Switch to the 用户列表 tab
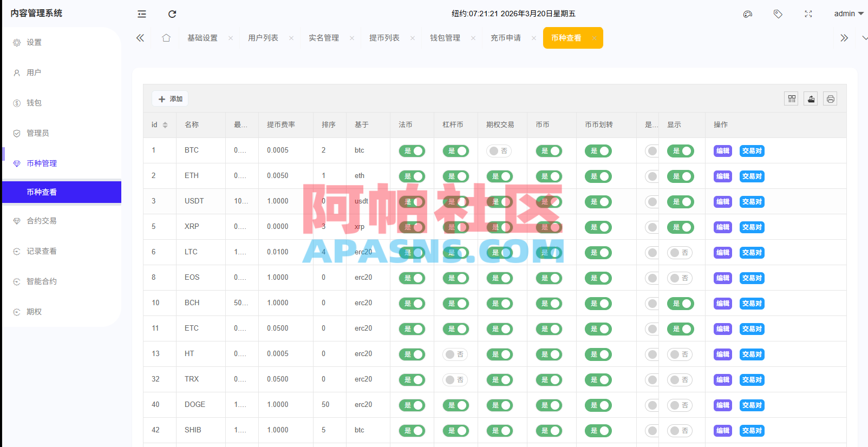The width and height of the screenshot is (868, 447). [263, 38]
